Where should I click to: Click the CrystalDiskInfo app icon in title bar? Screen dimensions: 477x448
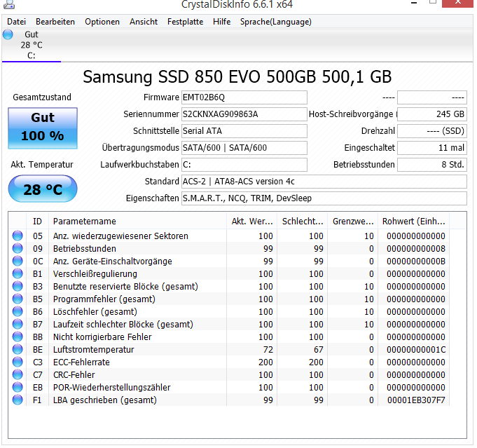pyautogui.click(x=8, y=4)
